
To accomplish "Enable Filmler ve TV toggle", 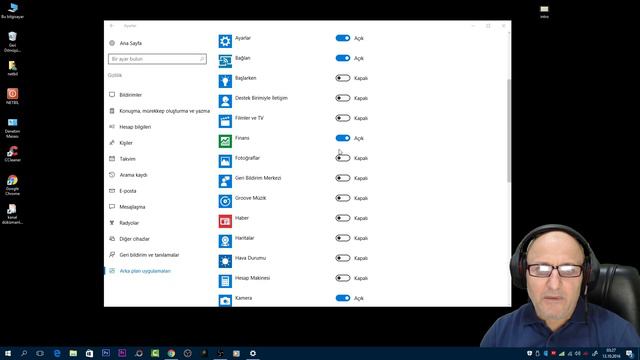I will [343, 118].
